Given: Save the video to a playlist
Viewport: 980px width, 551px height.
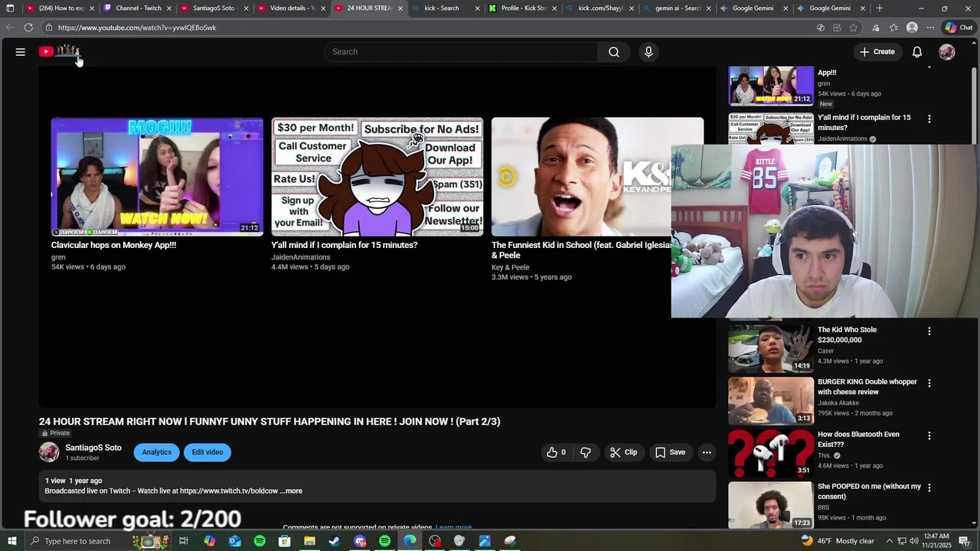Looking at the screenshot, I should (670, 452).
